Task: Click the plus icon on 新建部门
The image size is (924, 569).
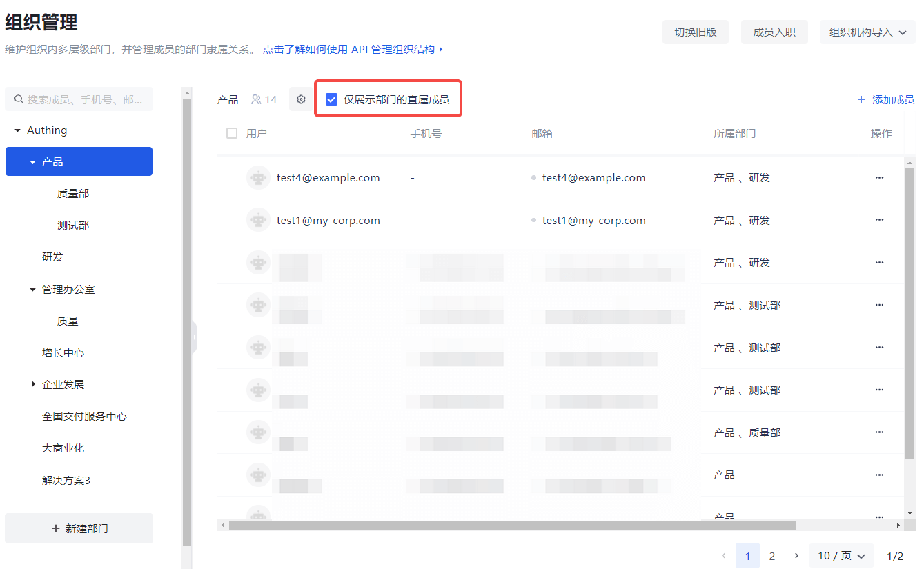Action: pyautogui.click(x=56, y=528)
